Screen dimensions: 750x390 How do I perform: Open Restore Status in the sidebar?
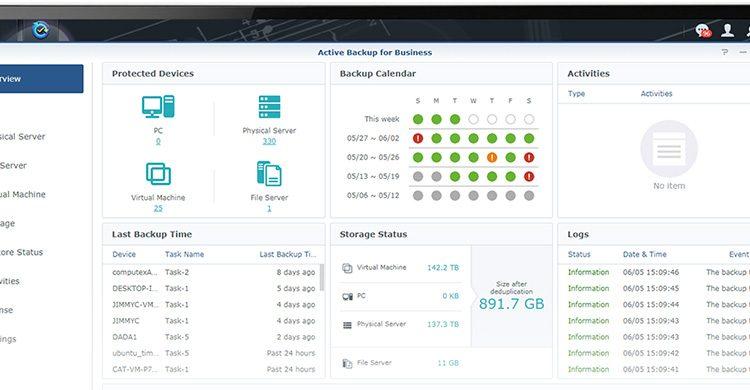tap(22, 252)
